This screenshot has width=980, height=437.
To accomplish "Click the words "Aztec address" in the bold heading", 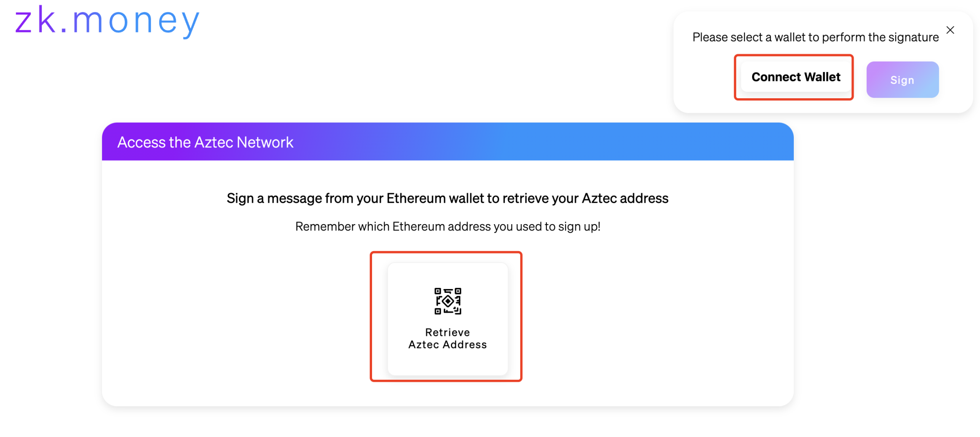I will pos(625,198).
